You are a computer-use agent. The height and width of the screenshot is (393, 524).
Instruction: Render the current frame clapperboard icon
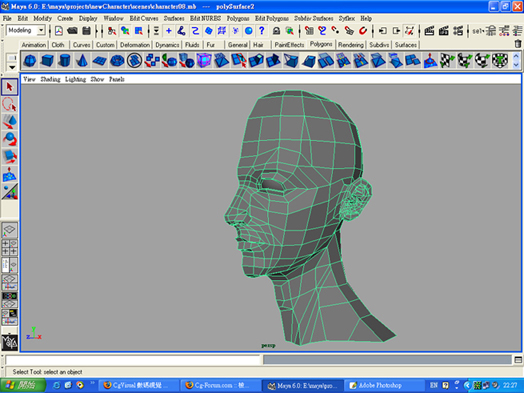click(429, 31)
